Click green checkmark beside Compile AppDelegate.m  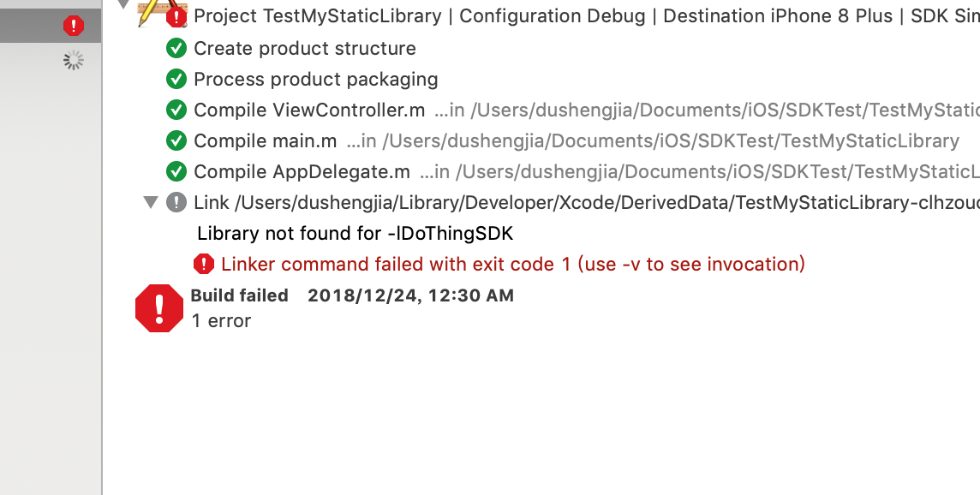[176, 171]
